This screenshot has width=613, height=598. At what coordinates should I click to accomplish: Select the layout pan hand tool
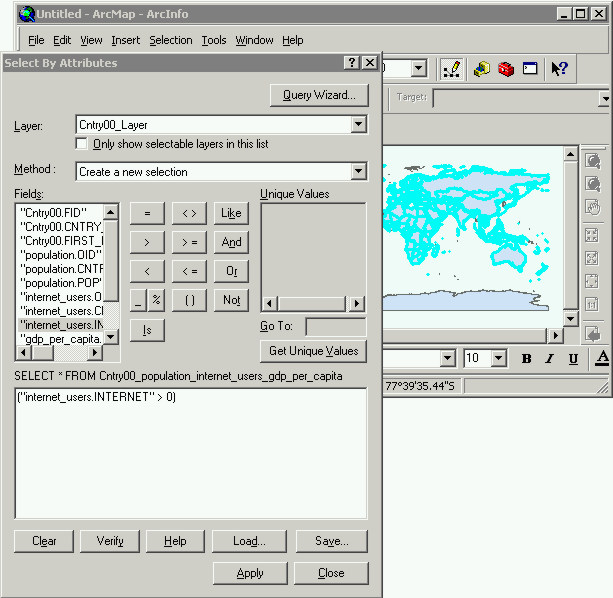[x=592, y=207]
